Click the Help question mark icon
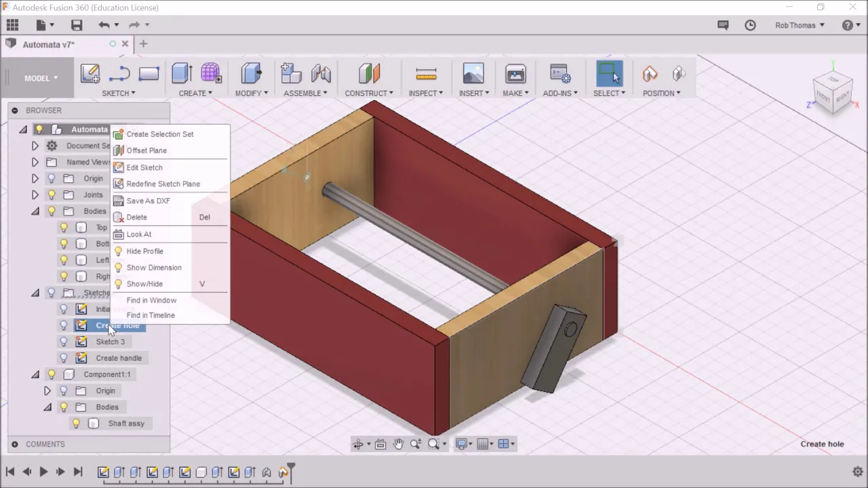Image resolution: width=868 pixels, height=488 pixels. click(x=848, y=25)
